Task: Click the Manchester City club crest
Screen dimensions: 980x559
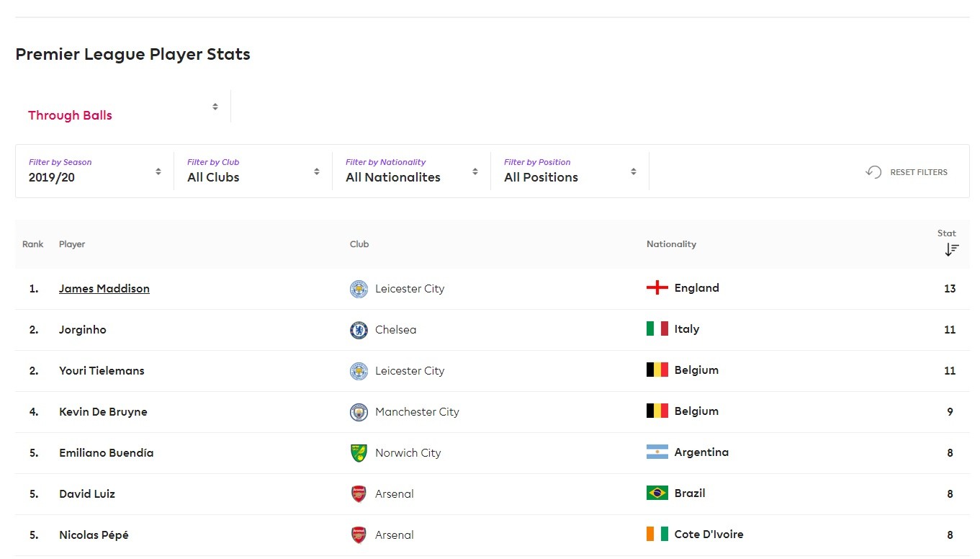Action: (x=359, y=412)
